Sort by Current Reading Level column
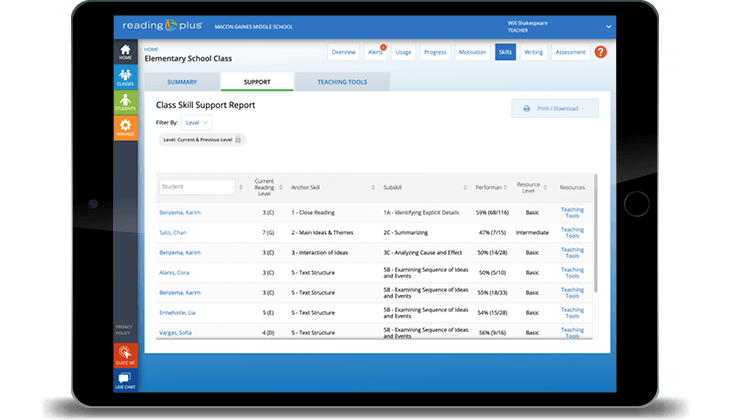This screenshot has width=730, height=420. (x=264, y=187)
